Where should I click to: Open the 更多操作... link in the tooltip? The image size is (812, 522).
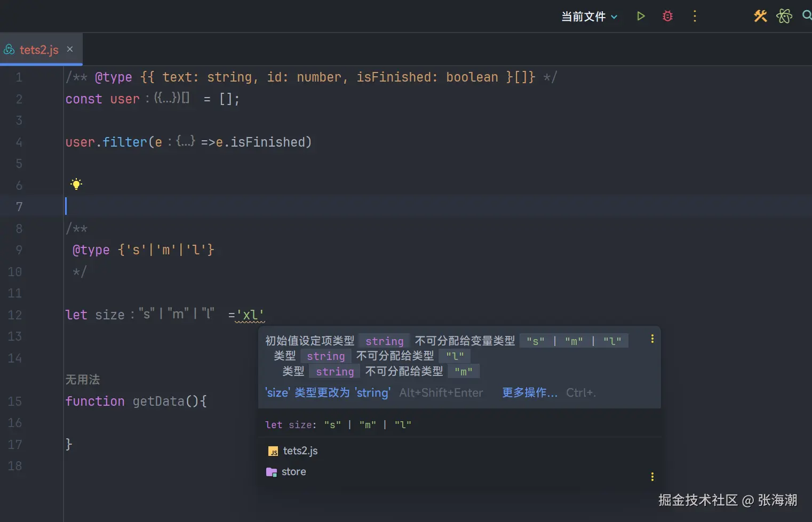tap(530, 393)
